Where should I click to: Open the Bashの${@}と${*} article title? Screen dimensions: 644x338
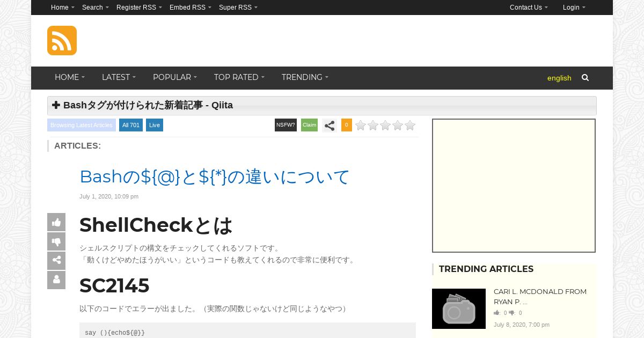[215, 177]
